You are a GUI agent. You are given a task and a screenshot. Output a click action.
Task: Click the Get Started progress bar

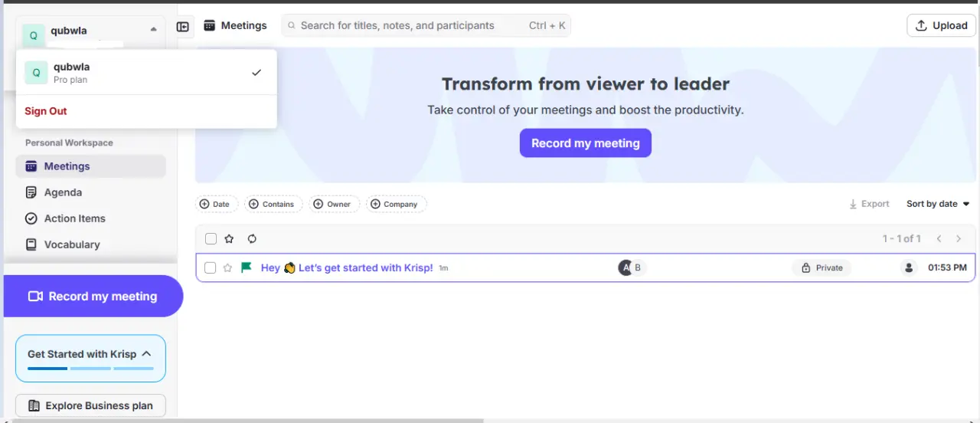(90, 369)
